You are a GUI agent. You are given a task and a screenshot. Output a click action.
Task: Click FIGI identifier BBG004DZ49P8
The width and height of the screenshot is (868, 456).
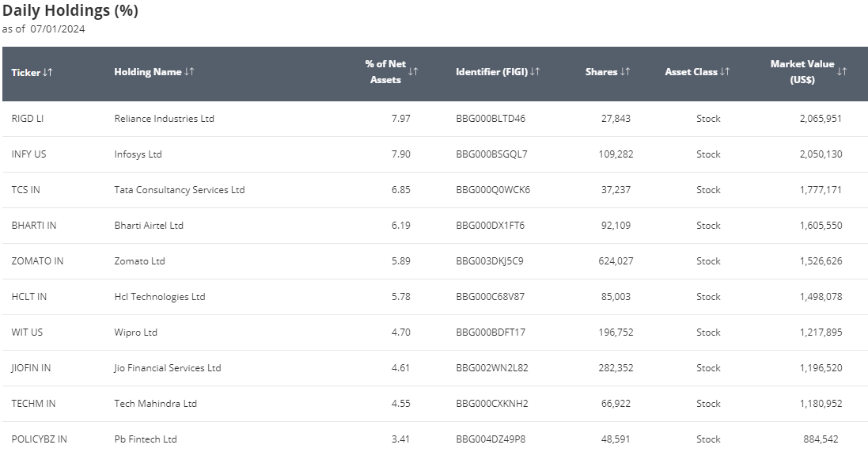tap(491, 439)
